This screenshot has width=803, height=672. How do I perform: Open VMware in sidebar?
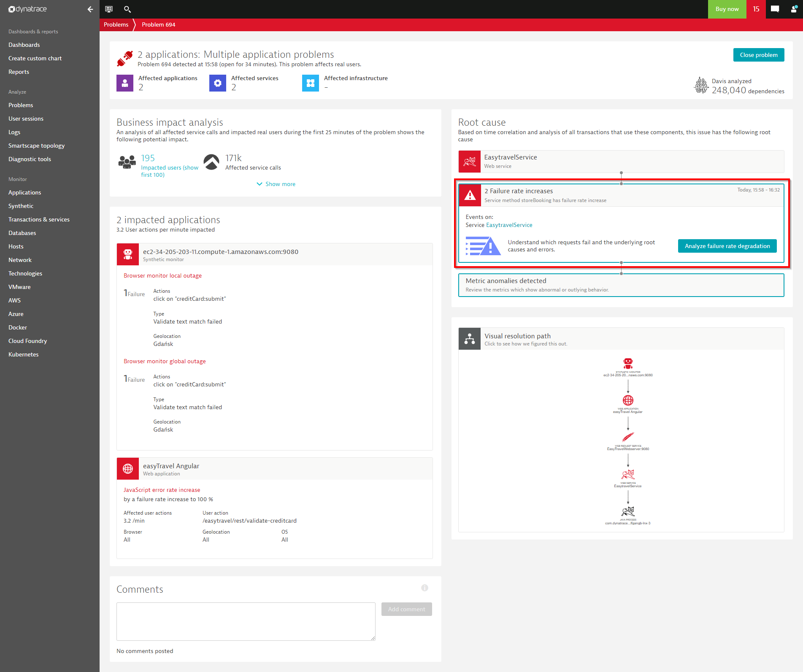pos(19,287)
